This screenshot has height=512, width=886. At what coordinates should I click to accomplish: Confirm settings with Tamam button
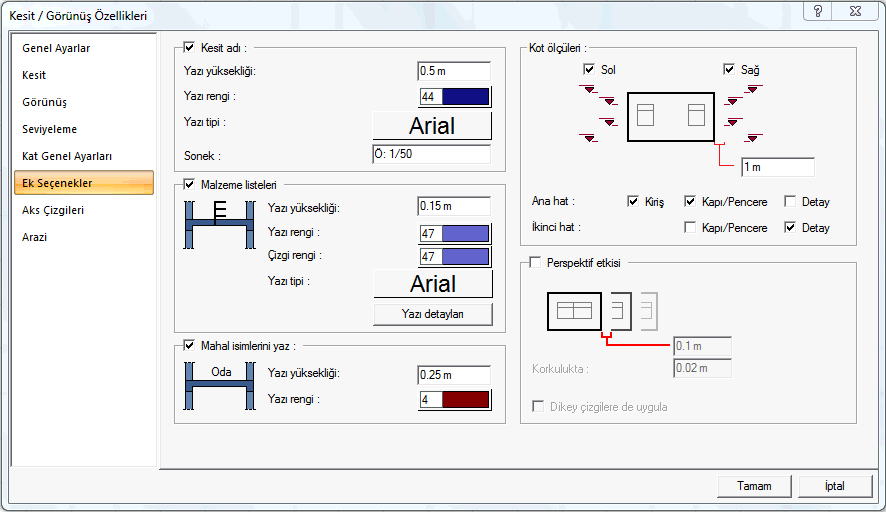pos(754,486)
